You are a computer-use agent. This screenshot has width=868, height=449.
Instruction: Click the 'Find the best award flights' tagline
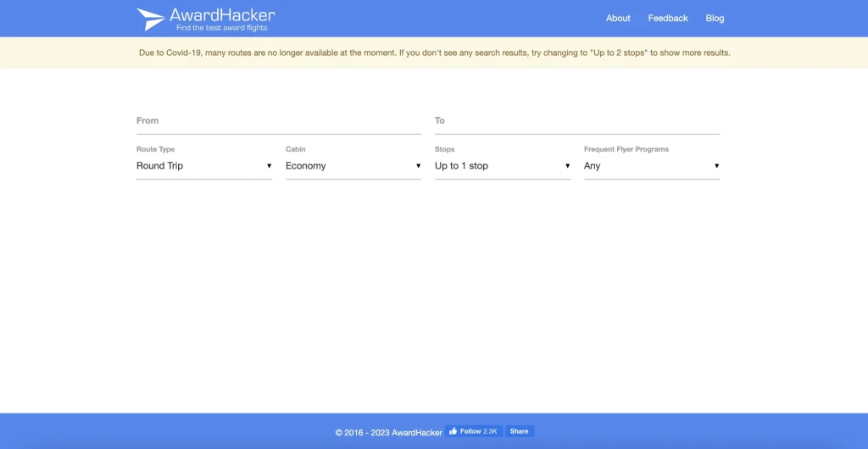221,28
